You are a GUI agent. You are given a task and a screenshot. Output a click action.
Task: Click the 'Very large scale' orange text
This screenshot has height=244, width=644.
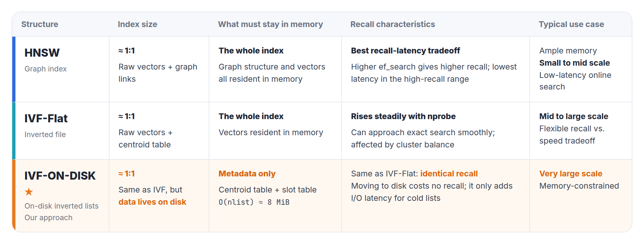[x=571, y=174]
